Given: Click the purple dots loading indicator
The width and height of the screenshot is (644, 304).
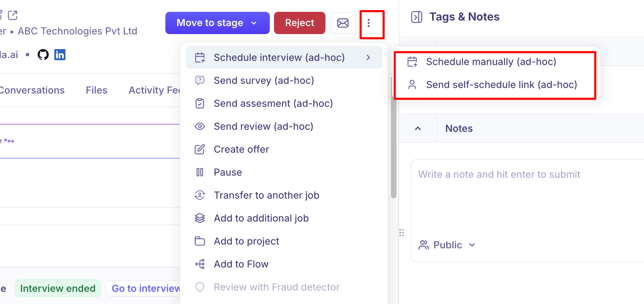Looking at the screenshot, I should coord(9,141).
